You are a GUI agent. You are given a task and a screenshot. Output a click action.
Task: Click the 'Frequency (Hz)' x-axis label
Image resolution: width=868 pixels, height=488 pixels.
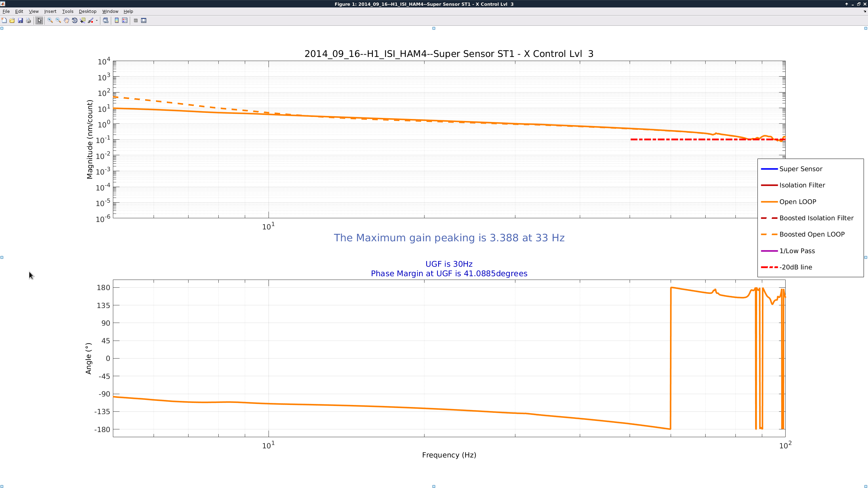[449, 455]
